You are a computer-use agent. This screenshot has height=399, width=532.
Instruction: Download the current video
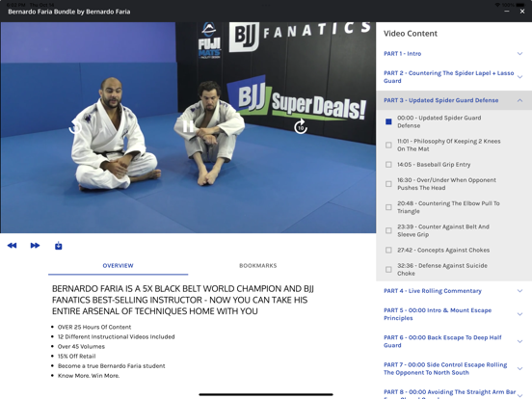[x=59, y=246]
